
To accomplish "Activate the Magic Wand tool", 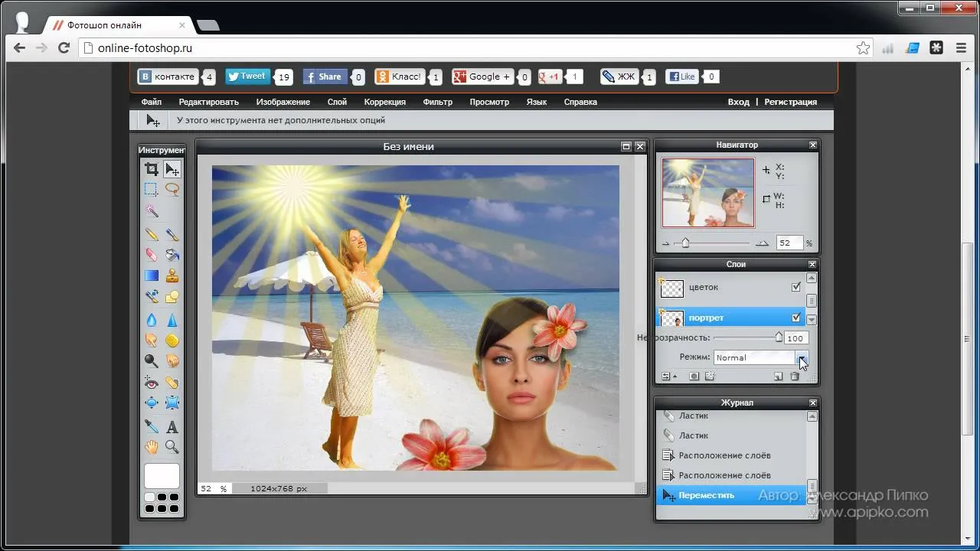I will pyautogui.click(x=152, y=210).
